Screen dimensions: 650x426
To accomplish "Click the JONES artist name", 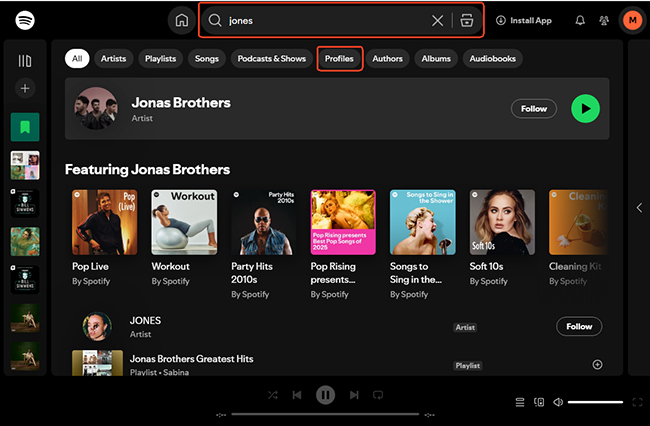I will pyautogui.click(x=145, y=320).
